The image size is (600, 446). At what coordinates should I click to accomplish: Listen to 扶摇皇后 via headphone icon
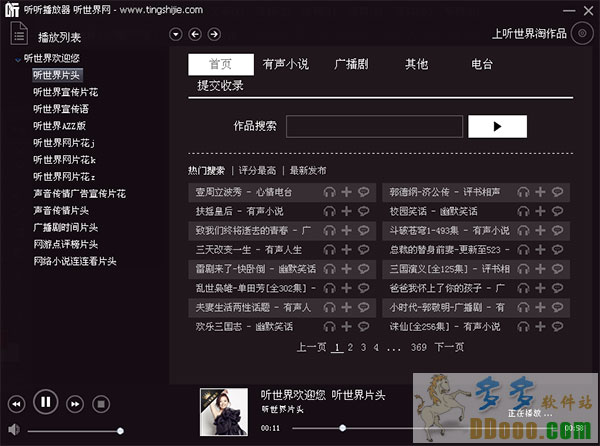[329, 211]
